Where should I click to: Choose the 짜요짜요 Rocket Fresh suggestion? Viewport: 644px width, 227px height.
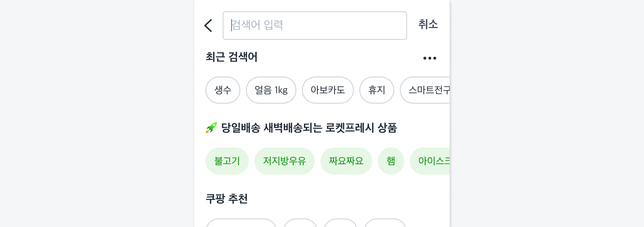click(346, 161)
